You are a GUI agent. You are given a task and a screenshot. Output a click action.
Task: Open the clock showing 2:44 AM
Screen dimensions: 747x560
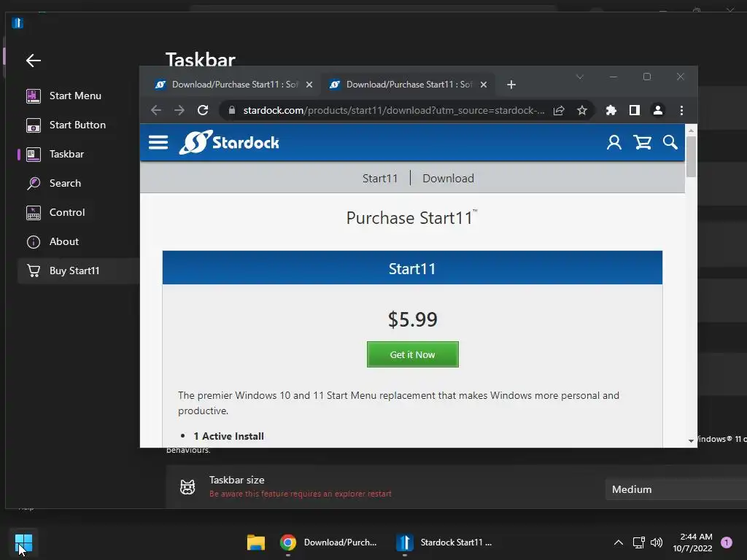tap(692, 542)
